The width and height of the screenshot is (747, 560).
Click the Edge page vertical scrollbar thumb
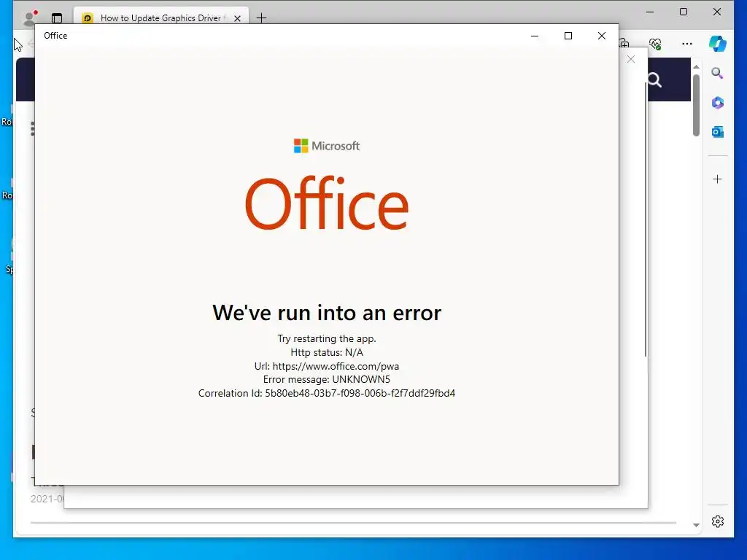pyautogui.click(x=696, y=105)
